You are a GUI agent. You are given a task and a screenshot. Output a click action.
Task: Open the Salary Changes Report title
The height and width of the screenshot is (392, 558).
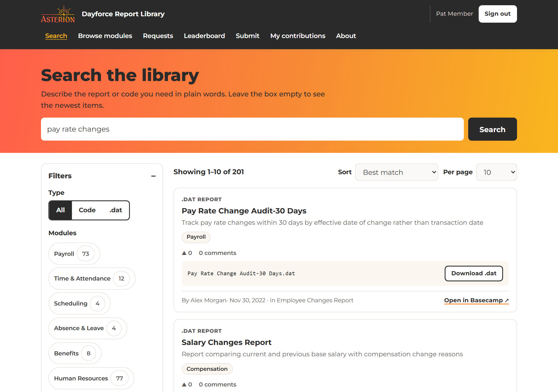[226, 342]
